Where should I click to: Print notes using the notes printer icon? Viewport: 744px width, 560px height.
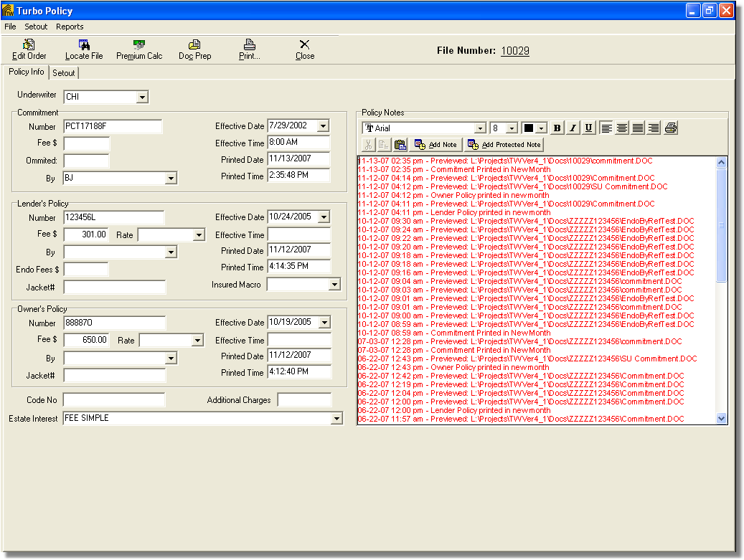point(671,128)
